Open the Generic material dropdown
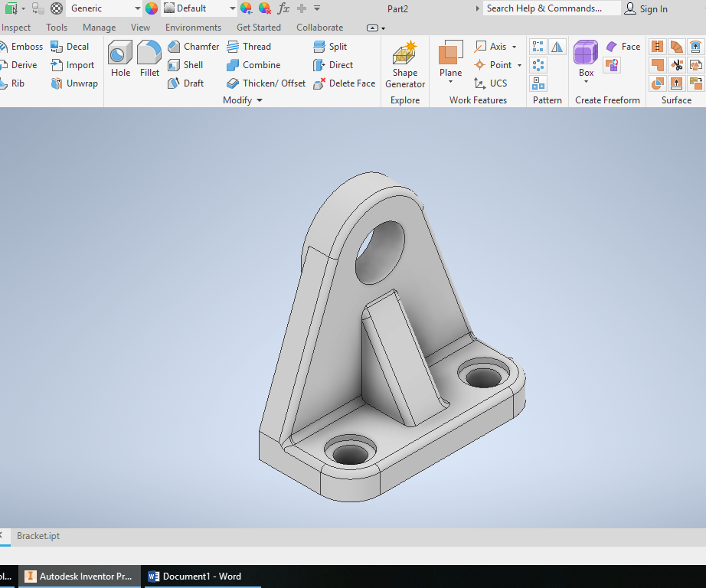Viewport: 706px width, 588px height. point(138,8)
